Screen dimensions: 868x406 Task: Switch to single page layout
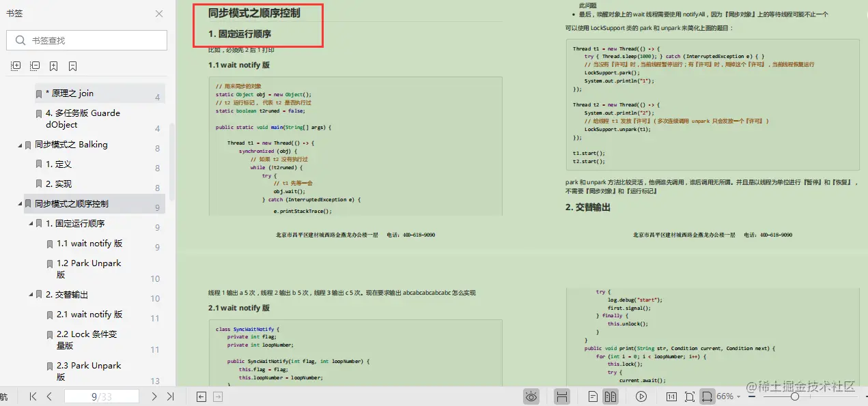tap(593, 396)
